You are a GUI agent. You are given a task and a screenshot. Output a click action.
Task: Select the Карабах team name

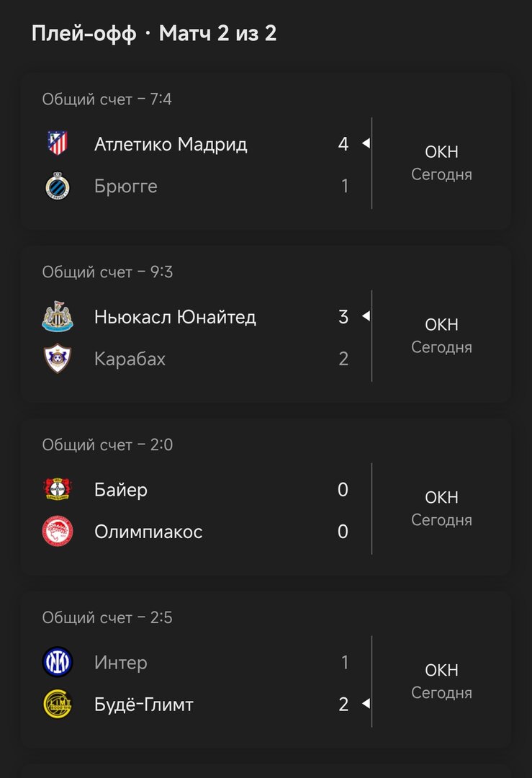coord(130,359)
